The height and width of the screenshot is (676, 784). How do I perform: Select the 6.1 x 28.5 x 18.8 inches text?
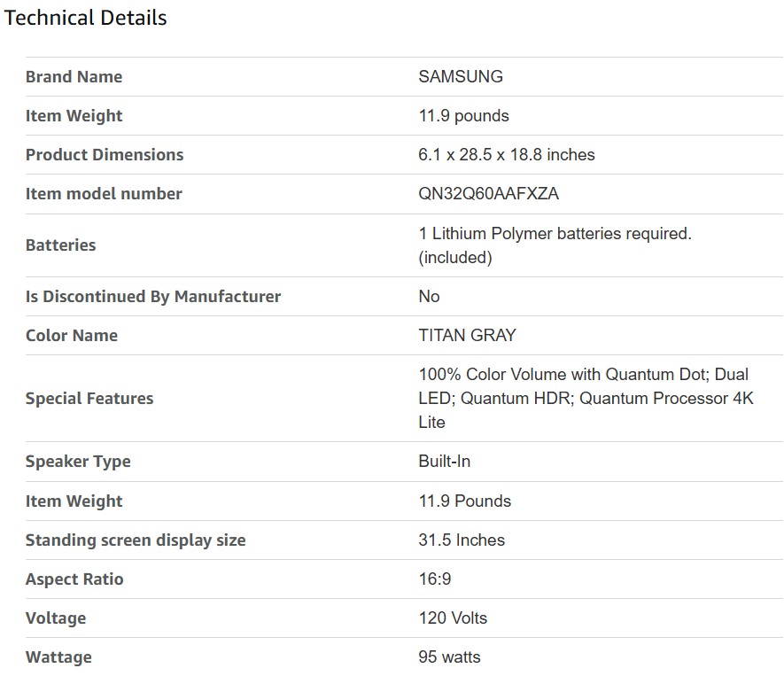507,155
